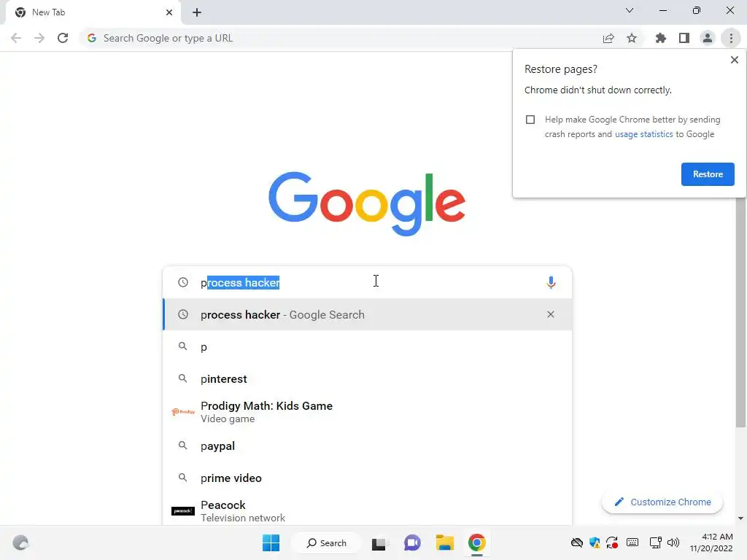The height and width of the screenshot is (560, 747).
Task: Click the Google G icon in address bar
Action: [92, 38]
